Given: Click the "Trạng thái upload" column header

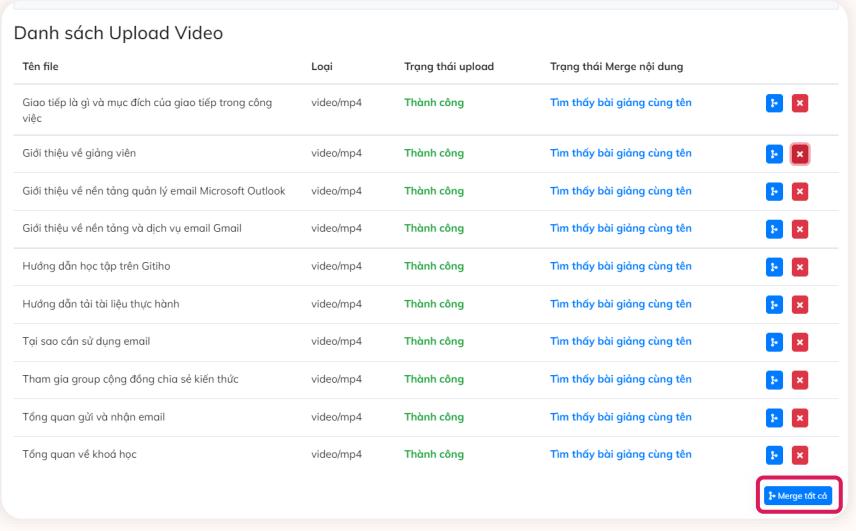Looking at the screenshot, I should point(449,67).
